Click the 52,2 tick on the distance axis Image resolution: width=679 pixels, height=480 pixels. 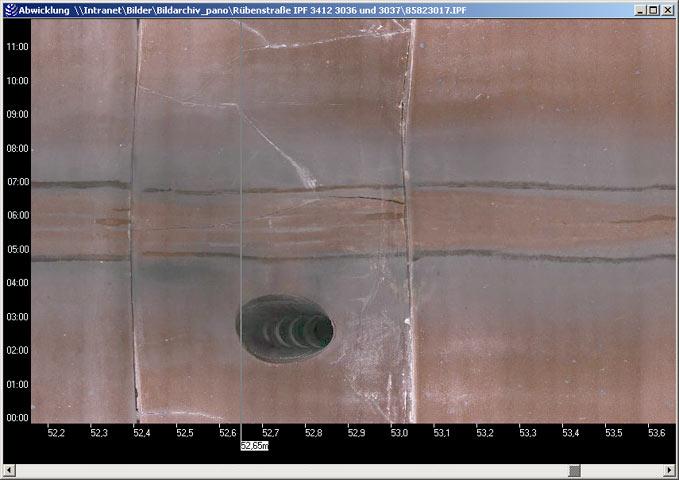point(56,433)
